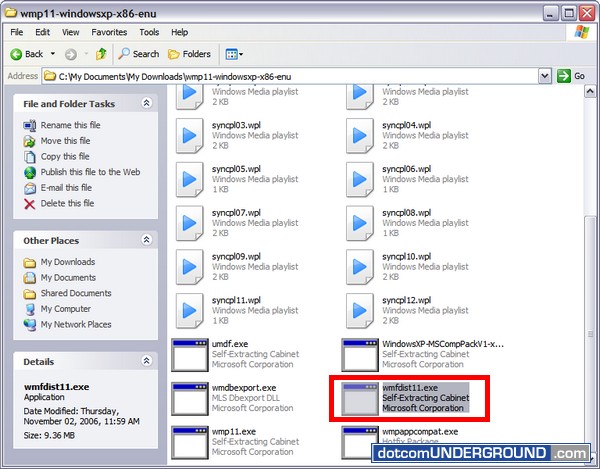
Task: Open the Edit menu
Action: [42, 32]
